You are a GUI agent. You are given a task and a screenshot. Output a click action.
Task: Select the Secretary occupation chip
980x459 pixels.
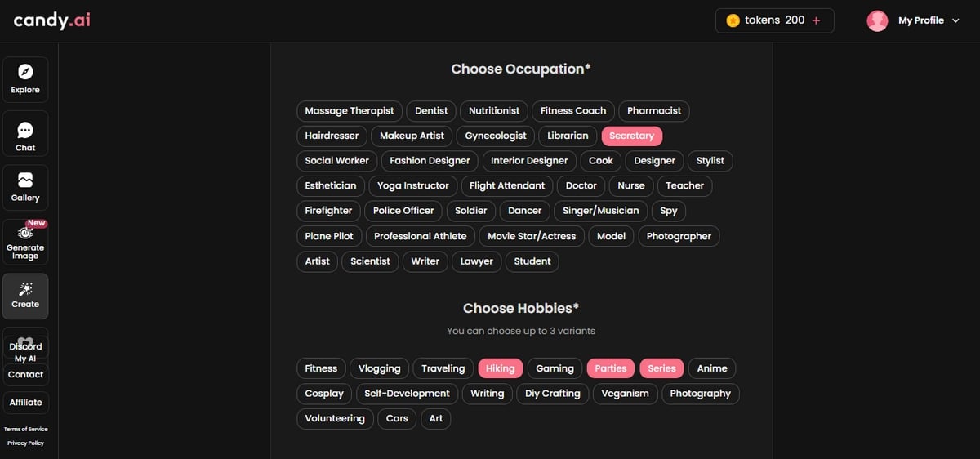pyautogui.click(x=631, y=136)
